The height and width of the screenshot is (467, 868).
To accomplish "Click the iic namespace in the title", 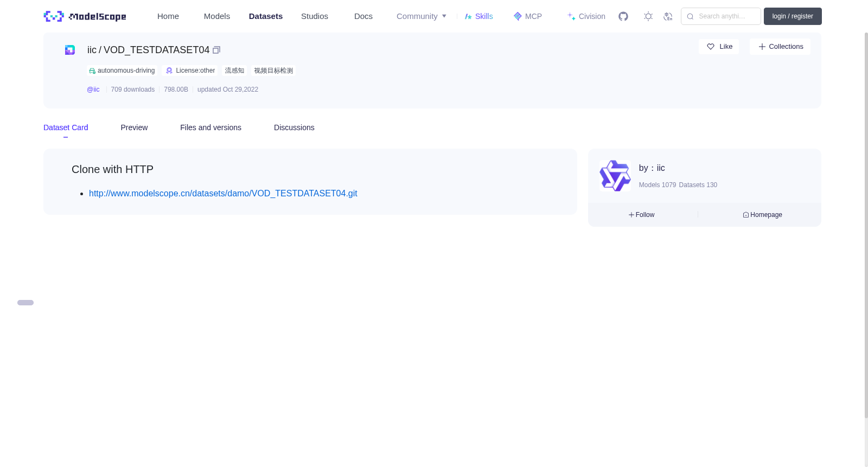I will tap(92, 50).
